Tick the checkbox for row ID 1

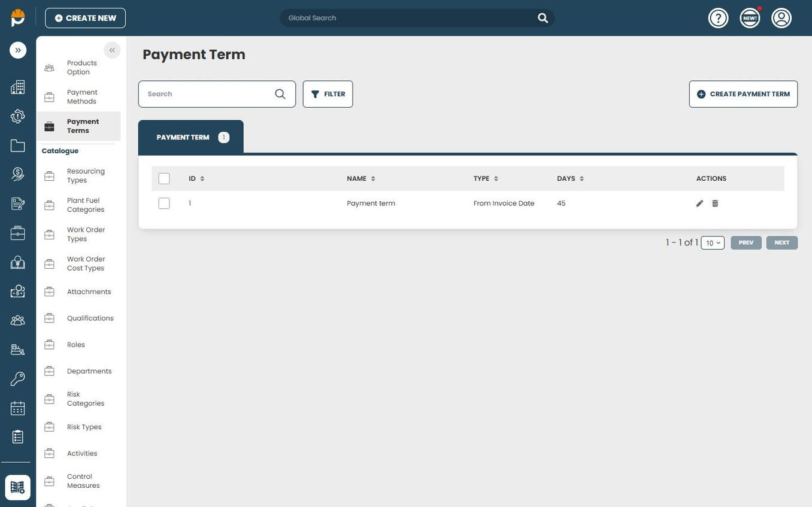[x=164, y=204]
